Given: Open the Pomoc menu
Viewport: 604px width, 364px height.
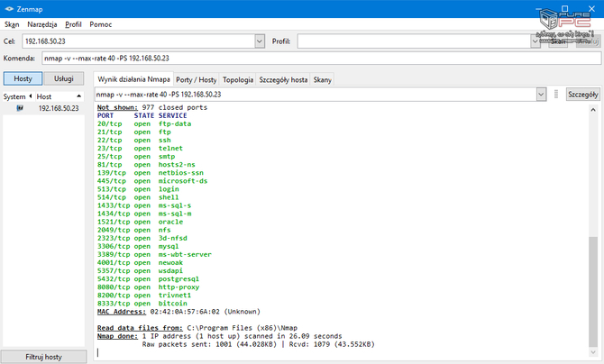Looking at the screenshot, I should pos(101,24).
